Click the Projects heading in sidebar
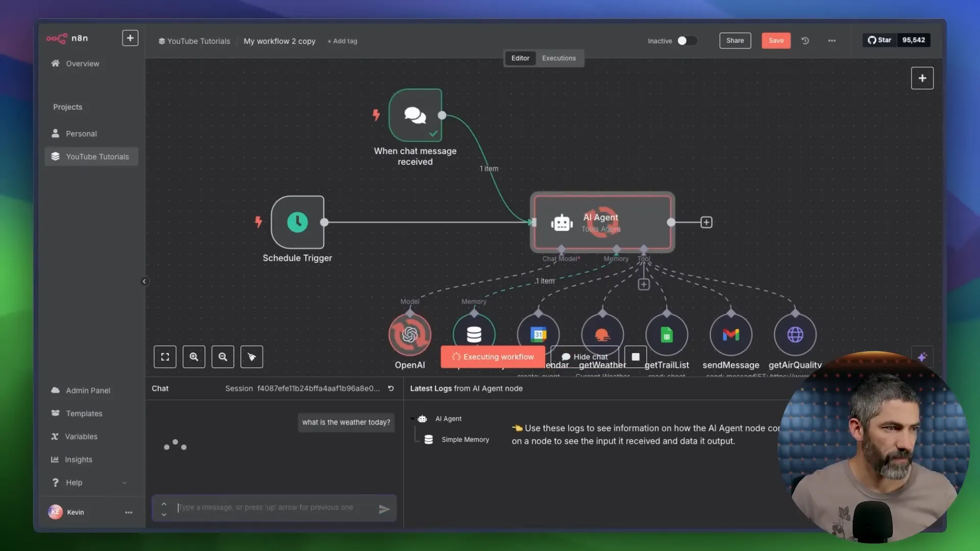This screenshot has height=551, width=980. pos(67,107)
